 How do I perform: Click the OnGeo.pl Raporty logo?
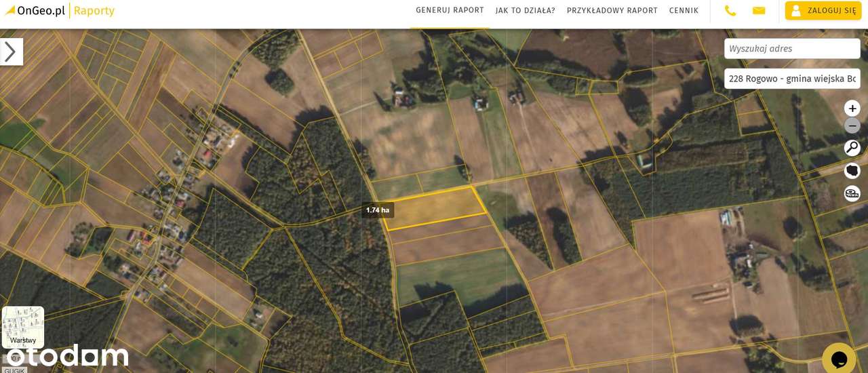[x=60, y=11]
